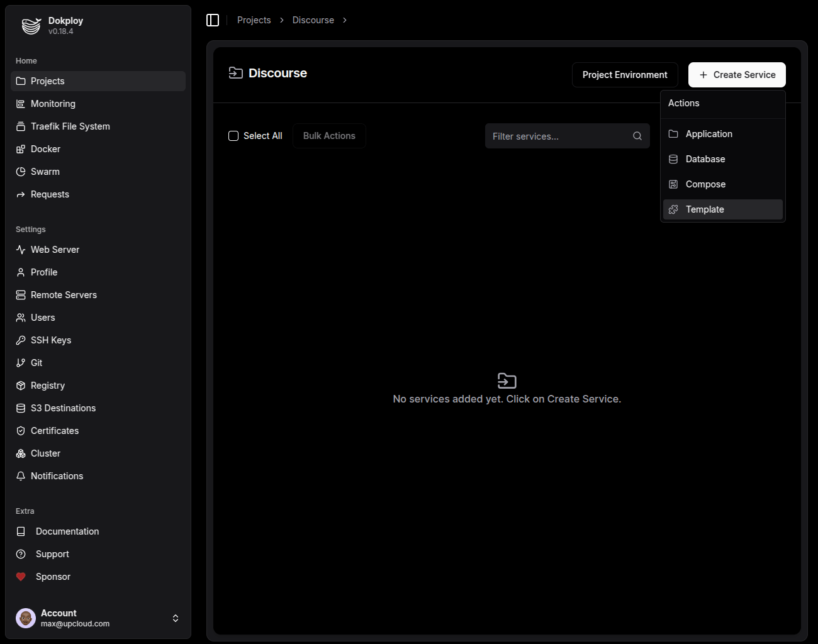Open the Bulk Actions dropdown
Viewport: 818px width, 644px height.
pyautogui.click(x=329, y=135)
